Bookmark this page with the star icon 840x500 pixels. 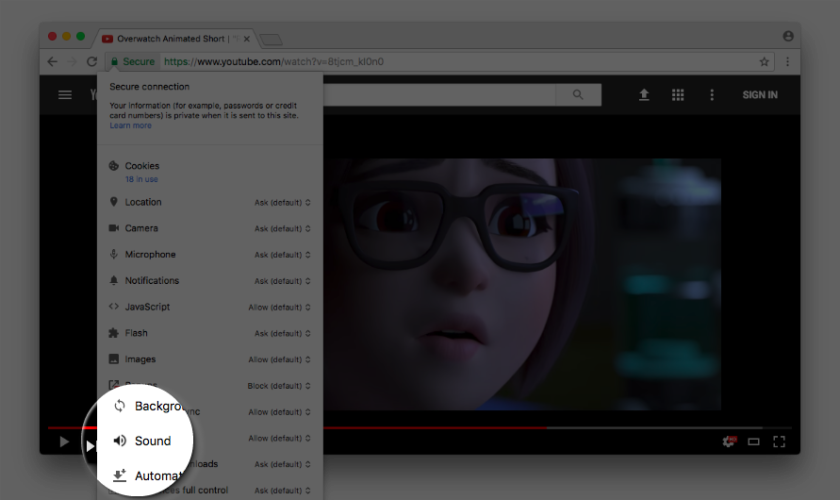(x=764, y=62)
